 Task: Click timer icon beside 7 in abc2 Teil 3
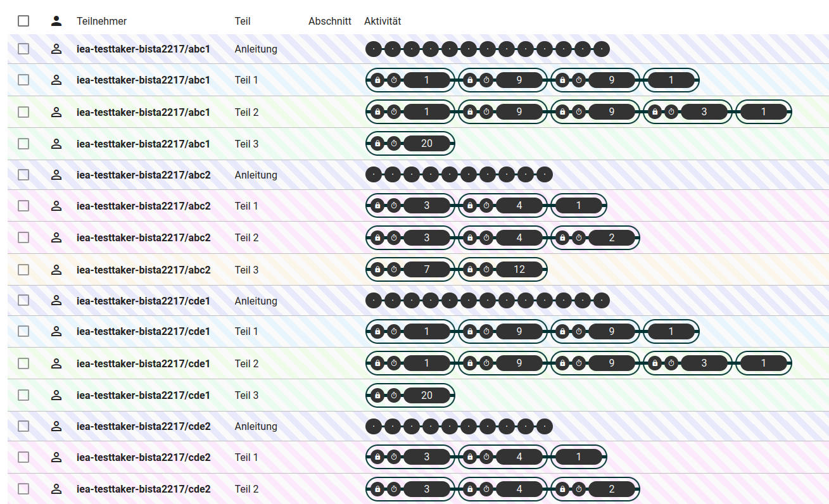coord(394,270)
